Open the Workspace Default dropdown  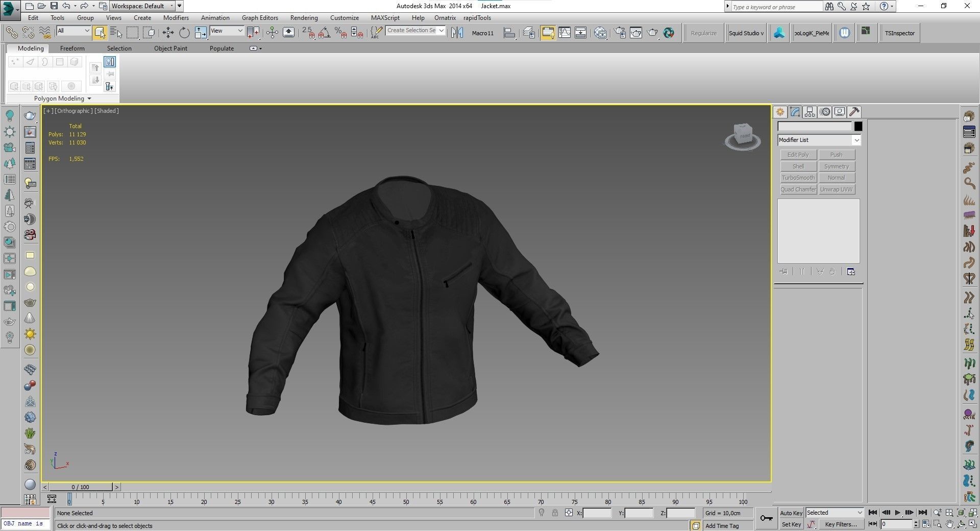[142, 6]
